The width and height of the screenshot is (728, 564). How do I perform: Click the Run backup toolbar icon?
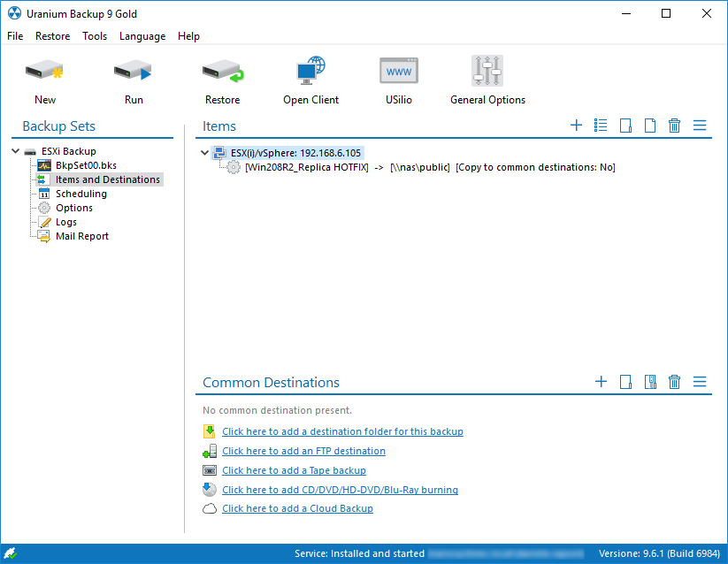pos(134,72)
